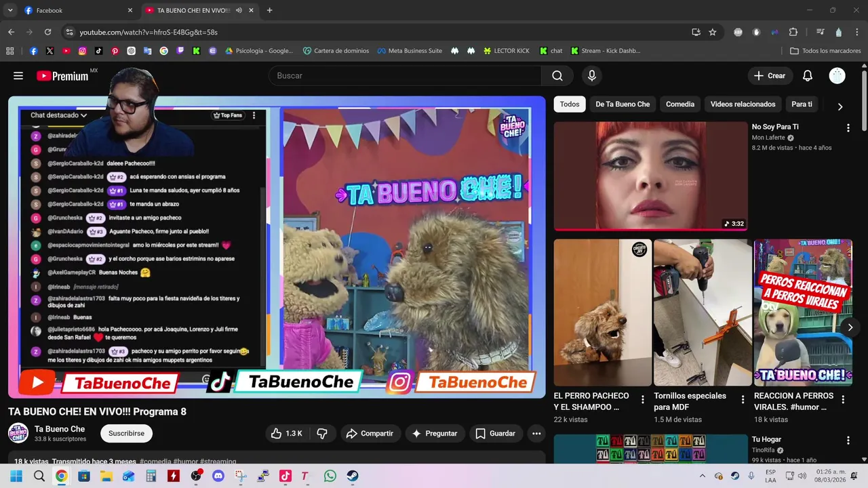Open the Ta Bueno Che channel link
The height and width of the screenshot is (488, 868).
point(60,429)
